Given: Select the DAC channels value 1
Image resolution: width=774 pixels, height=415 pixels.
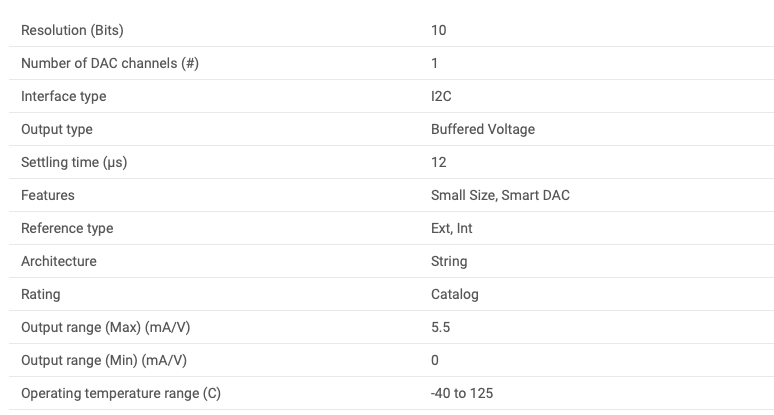Looking at the screenshot, I should (x=434, y=64).
